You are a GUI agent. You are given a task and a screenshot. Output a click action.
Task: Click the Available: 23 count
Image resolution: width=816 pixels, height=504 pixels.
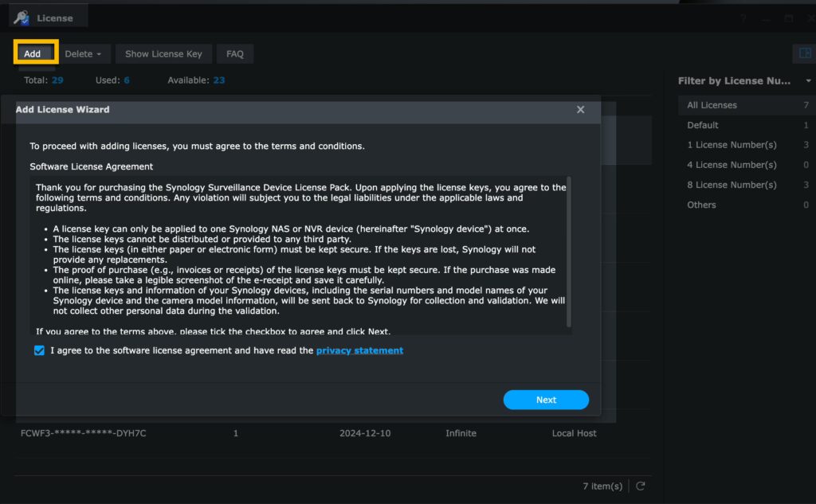tap(196, 80)
